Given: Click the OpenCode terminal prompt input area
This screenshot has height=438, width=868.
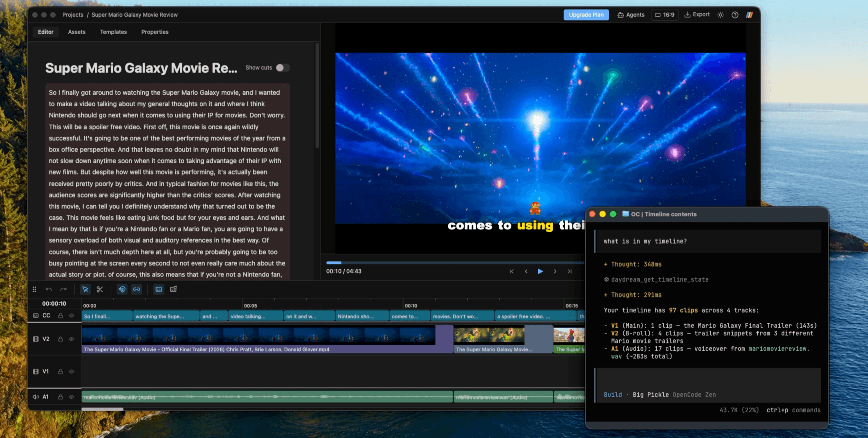Looking at the screenshot, I should click(x=708, y=385).
